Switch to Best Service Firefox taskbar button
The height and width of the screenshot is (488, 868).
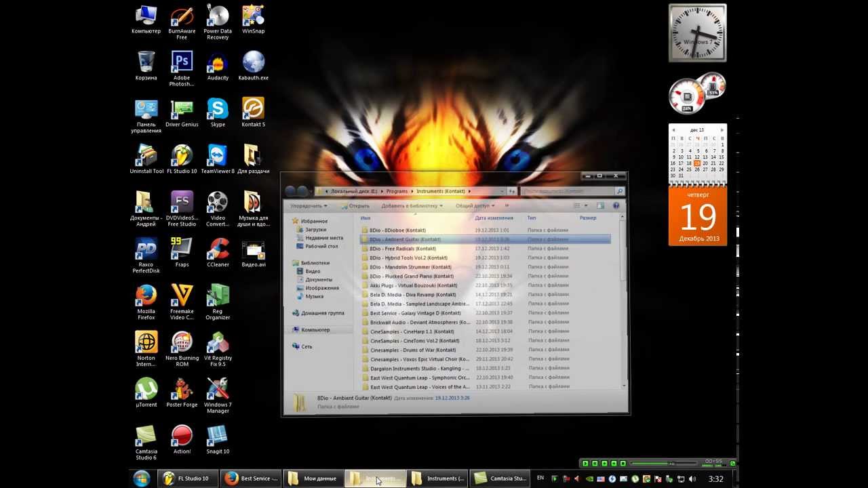point(252,479)
